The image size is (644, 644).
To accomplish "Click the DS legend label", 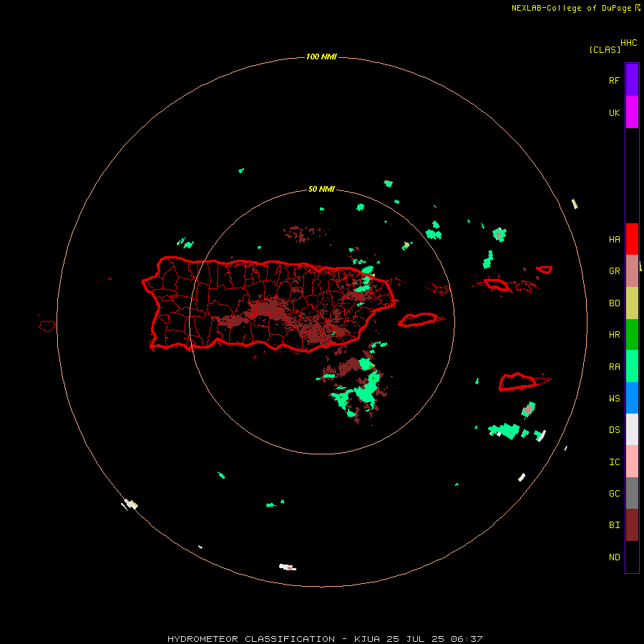I will tap(614, 430).
